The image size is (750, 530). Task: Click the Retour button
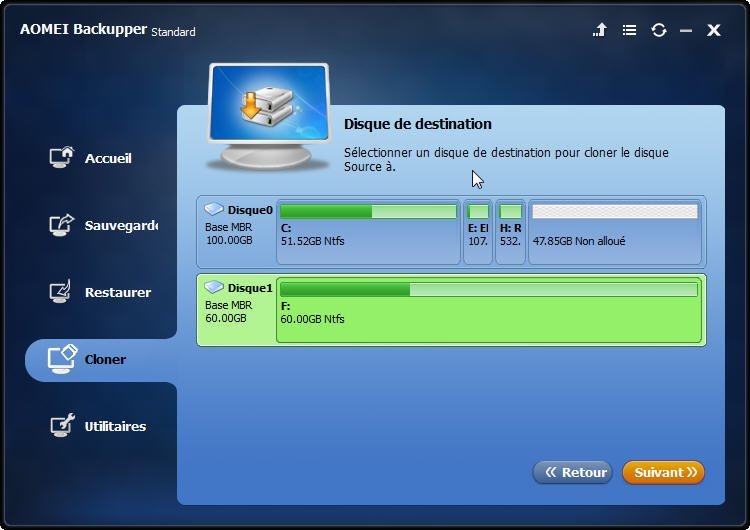tap(573, 473)
